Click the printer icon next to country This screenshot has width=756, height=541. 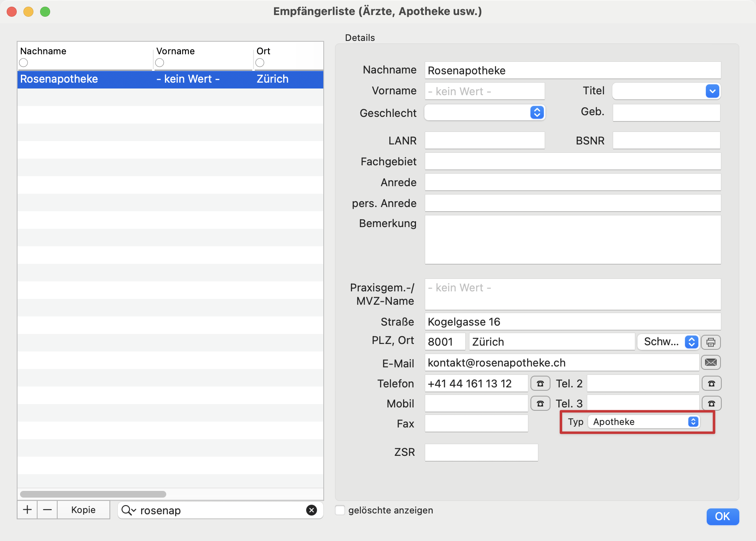click(711, 342)
